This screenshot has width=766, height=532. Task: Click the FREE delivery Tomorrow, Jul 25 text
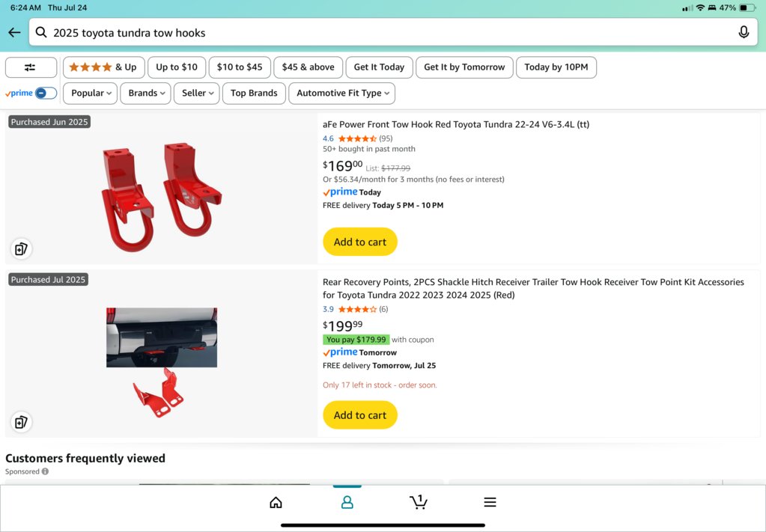tap(379, 366)
